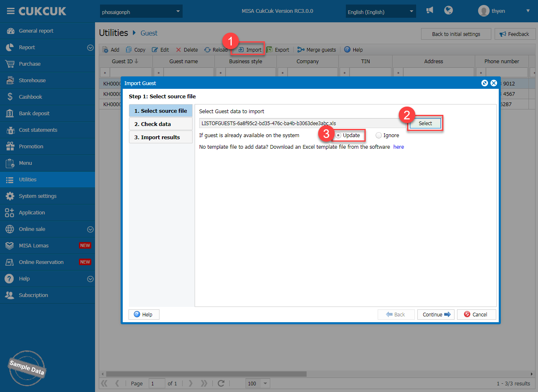Screen dimensions: 538x392
Task: Open the phosaigonph restaurant dropdown
Action: tap(141, 12)
